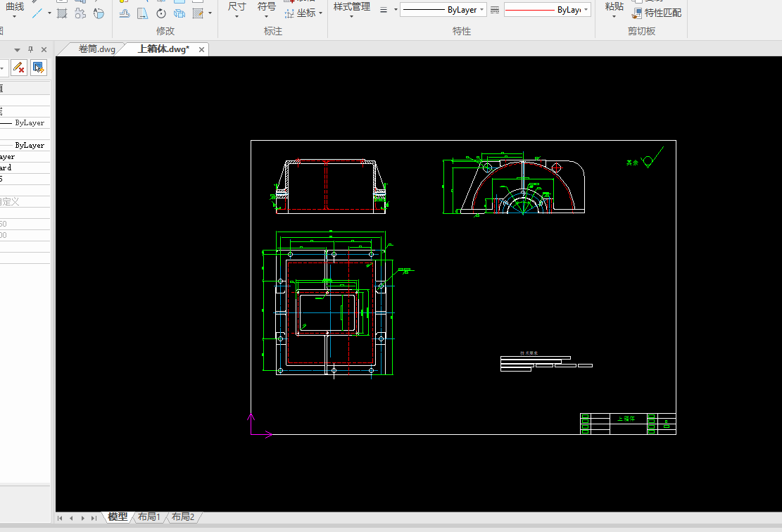
Task: Click the lineweight icon beside ByLayer dropdown
Action: [384, 10]
